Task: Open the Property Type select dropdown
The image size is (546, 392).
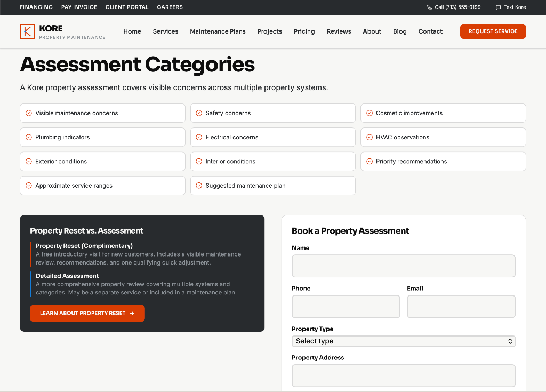Action: tap(404, 341)
